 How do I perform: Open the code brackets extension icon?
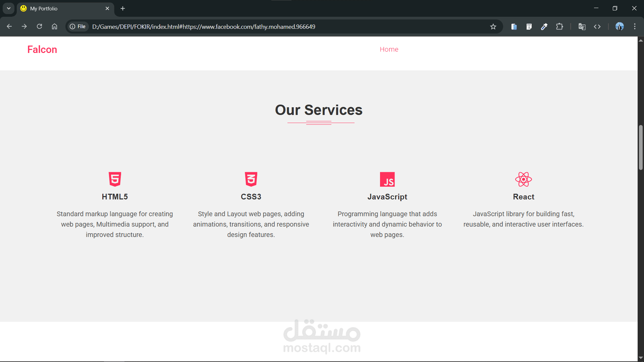coord(597,26)
